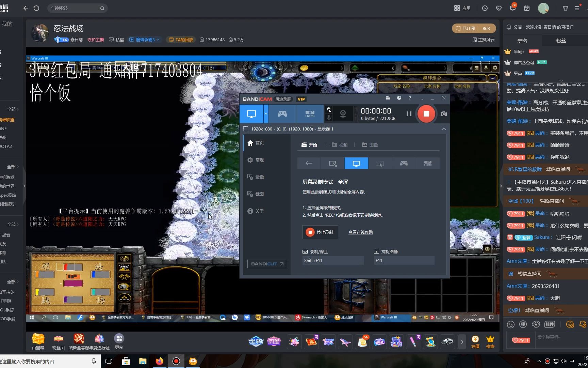Open Bandicam help question mark
The image size is (588, 368).
(410, 98)
